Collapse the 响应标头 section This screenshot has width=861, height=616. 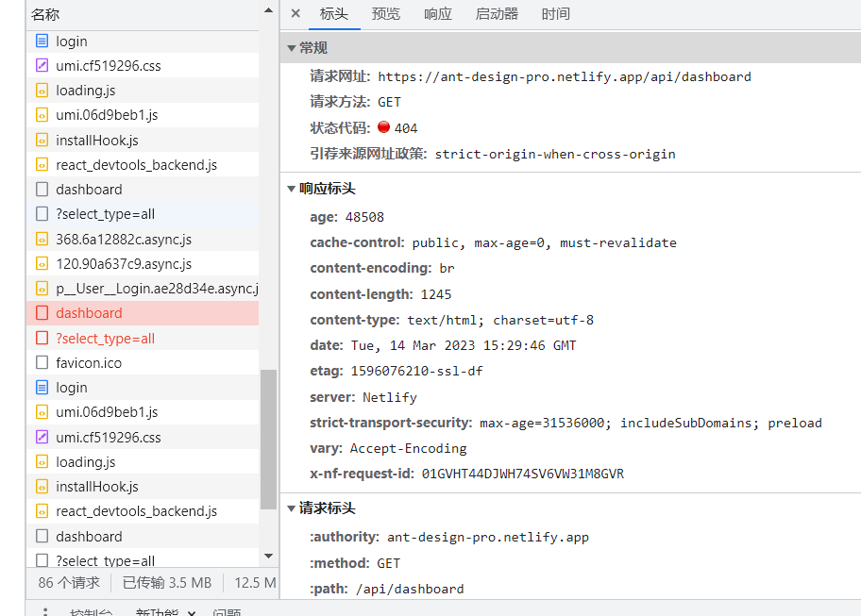pyautogui.click(x=292, y=189)
